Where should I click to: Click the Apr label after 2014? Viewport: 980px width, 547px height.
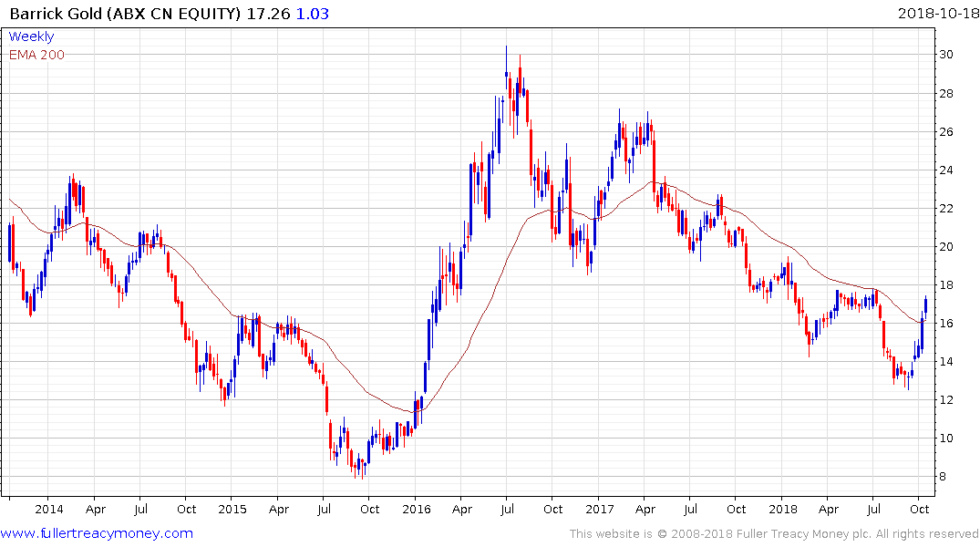[96, 509]
